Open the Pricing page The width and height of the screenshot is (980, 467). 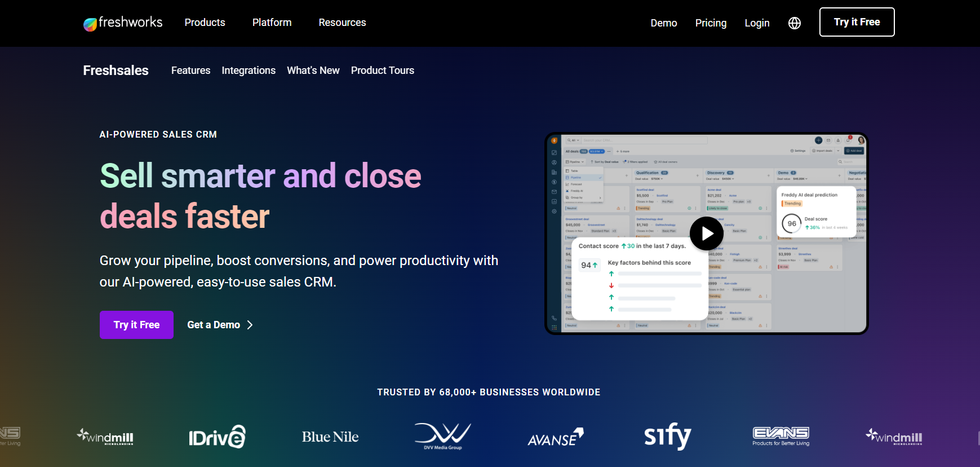pos(711,23)
